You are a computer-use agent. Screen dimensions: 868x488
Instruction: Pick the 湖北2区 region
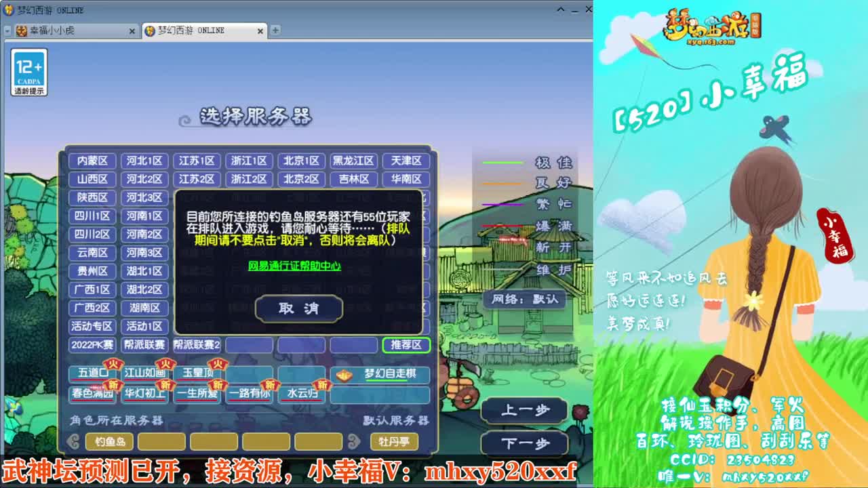click(x=144, y=289)
